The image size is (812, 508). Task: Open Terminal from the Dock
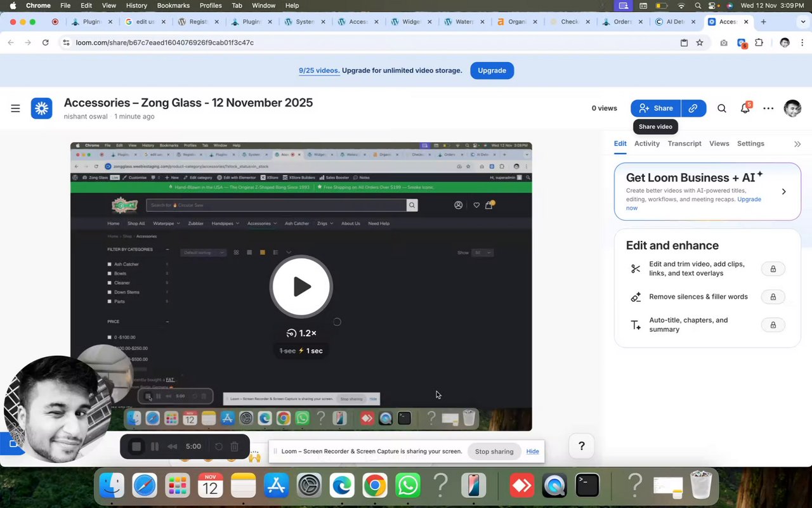(587, 486)
